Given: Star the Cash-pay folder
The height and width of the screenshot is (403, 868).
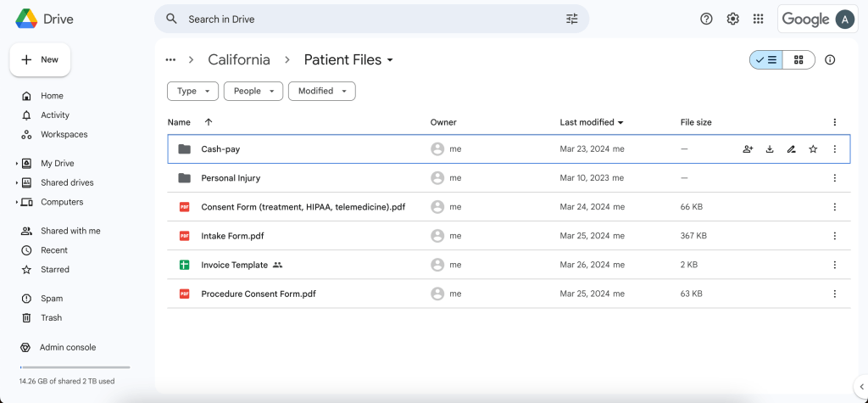Looking at the screenshot, I should pos(813,149).
